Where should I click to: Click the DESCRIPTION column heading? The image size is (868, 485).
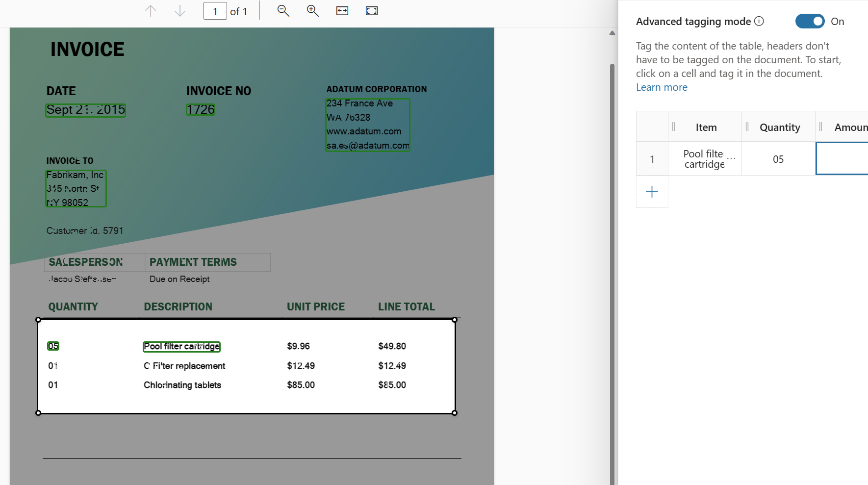coord(178,307)
